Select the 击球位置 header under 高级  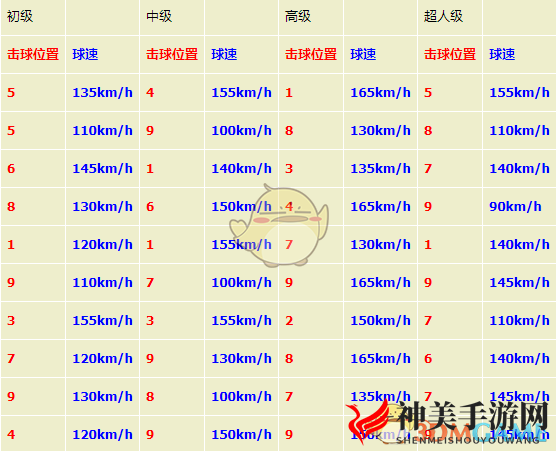(x=311, y=54)
